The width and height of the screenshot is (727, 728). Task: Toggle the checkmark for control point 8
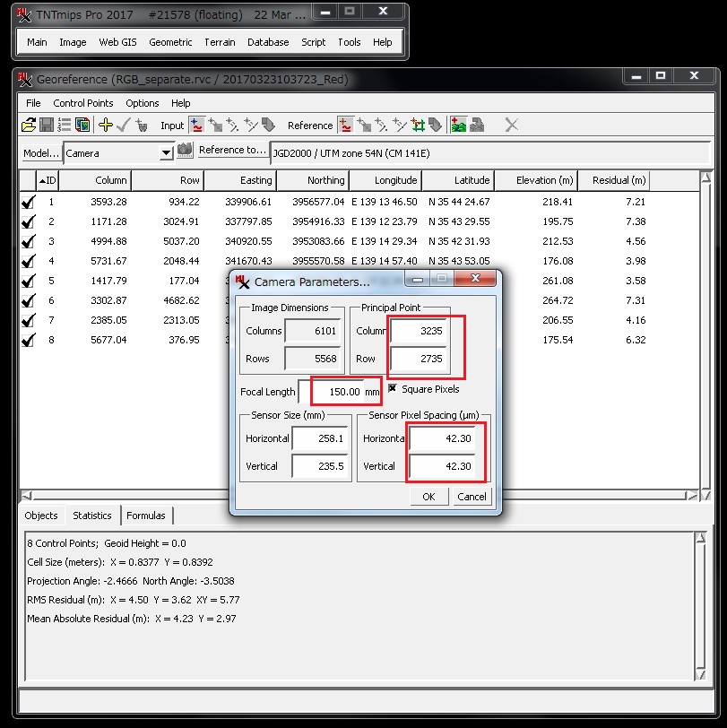point(28,341)
